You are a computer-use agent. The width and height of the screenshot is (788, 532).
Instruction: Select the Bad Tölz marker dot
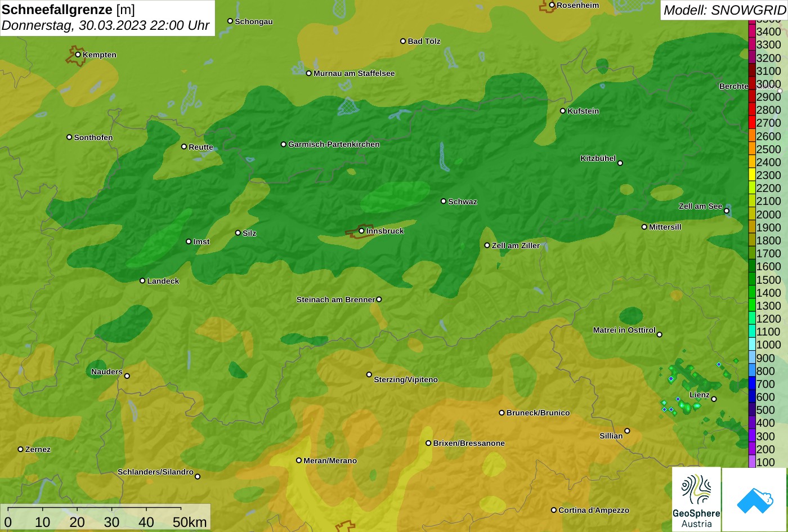tap(403, 41)
